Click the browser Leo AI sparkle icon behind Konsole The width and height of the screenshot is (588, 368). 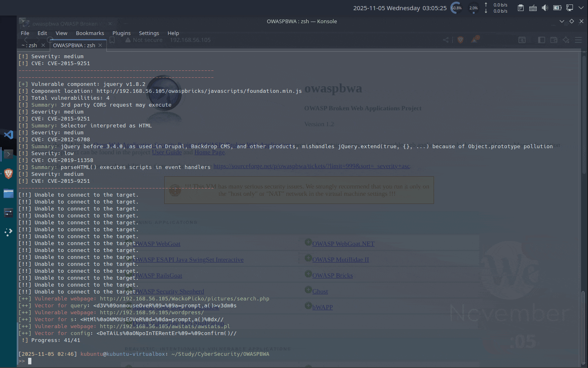point(566,40)
